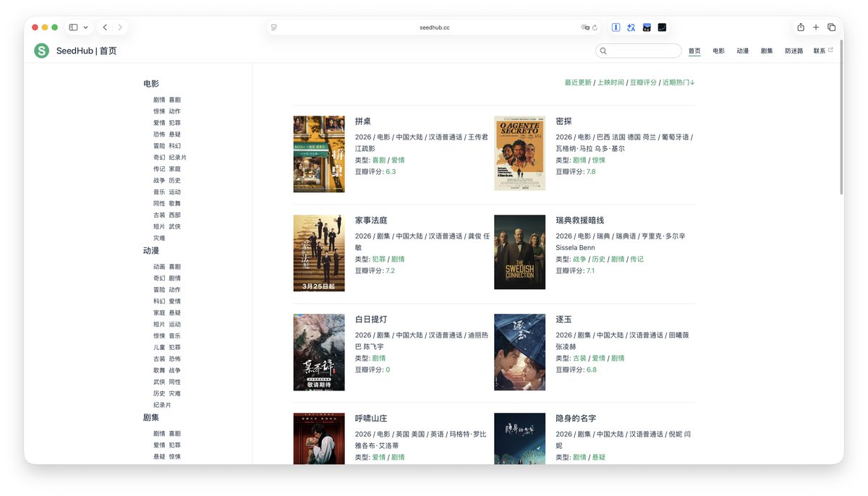
Task: Open the 动漫 sidebar section heading
Action: coord(151,251)
